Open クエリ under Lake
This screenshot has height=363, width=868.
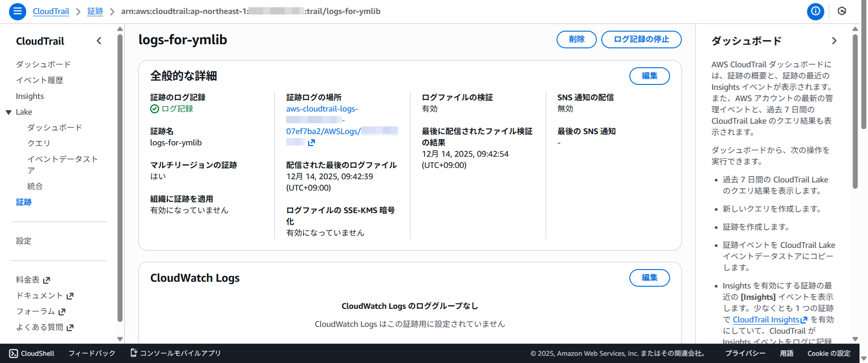click(39, 143)
